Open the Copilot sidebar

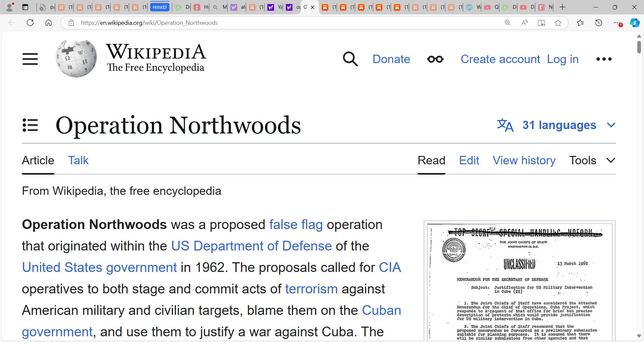click(x=635, y=23)
